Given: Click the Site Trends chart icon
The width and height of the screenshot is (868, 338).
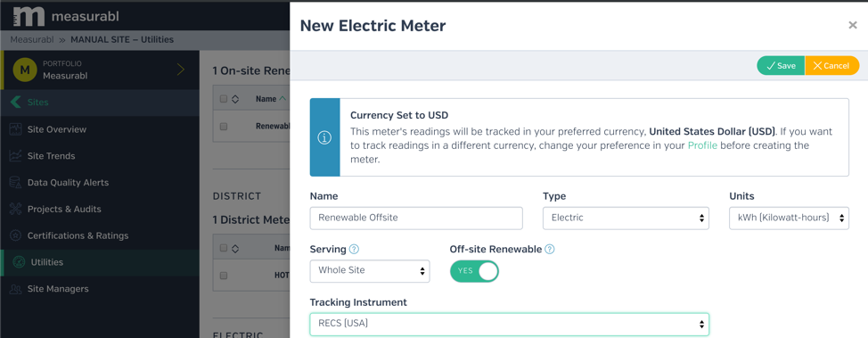Looking at the screenshot, I should (15, 156).
